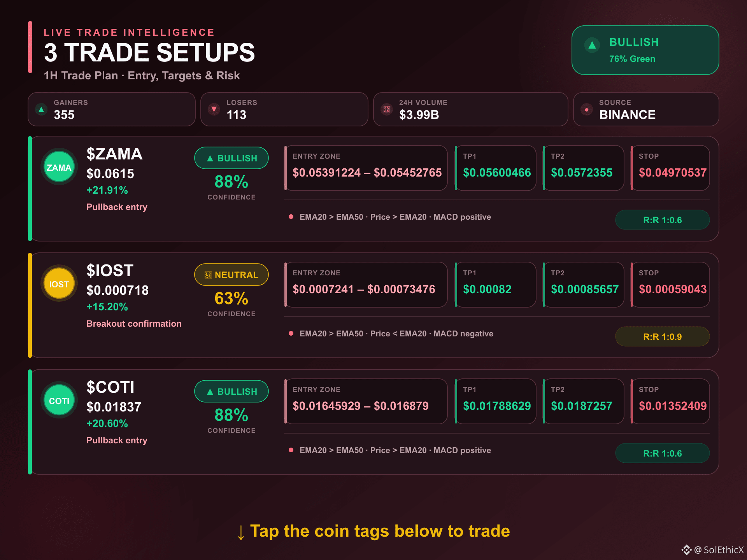Click the green Gainers up-arrow icon
Screen dimensions: 747x560
tap(41, 109)
